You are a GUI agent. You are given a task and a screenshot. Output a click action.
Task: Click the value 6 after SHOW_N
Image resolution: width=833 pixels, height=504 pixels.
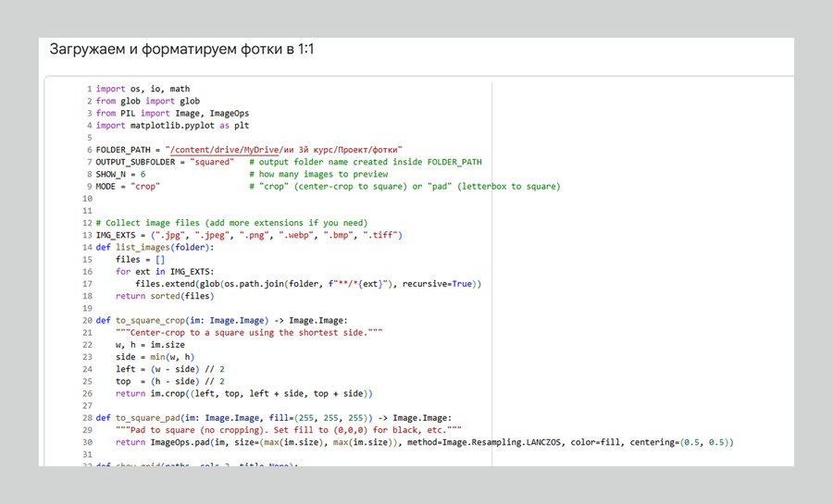[x=143, y=174]
